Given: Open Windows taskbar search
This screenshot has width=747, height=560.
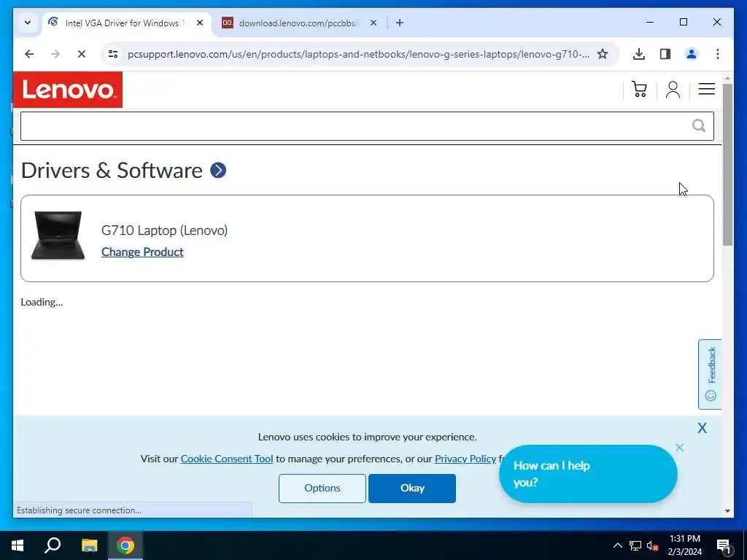Looking at the screenshot, I should pos(53,545).
